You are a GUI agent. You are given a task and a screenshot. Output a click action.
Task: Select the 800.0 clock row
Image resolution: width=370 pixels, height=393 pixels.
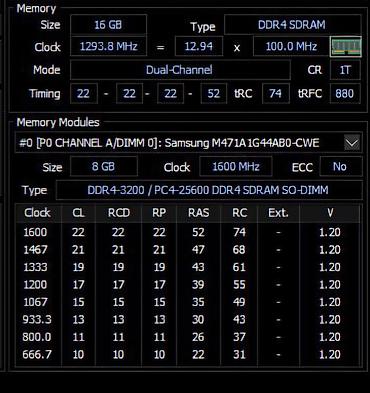click(x=188, y=337)
